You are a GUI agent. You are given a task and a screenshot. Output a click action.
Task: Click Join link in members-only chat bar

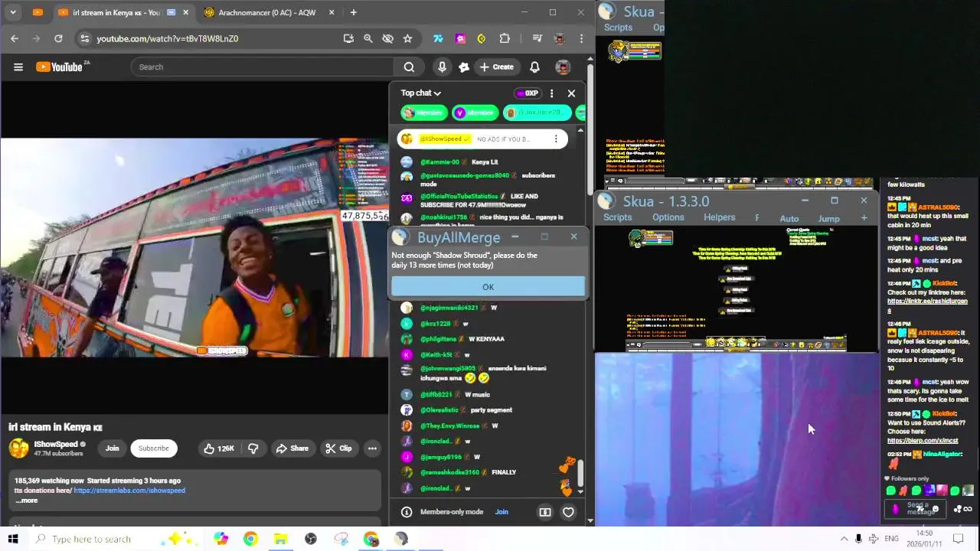click(501, 512)
